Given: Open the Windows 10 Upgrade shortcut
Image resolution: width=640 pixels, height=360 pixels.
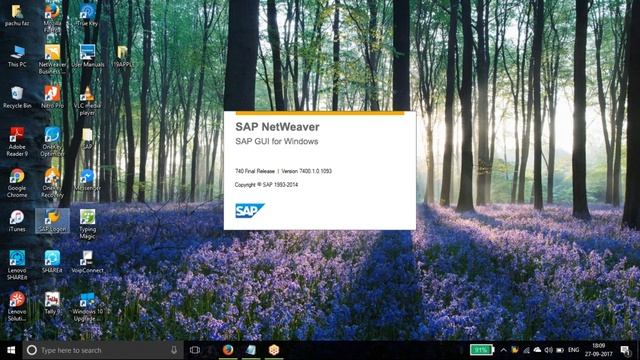Looking at the screenshot, I should click(87, 307).
